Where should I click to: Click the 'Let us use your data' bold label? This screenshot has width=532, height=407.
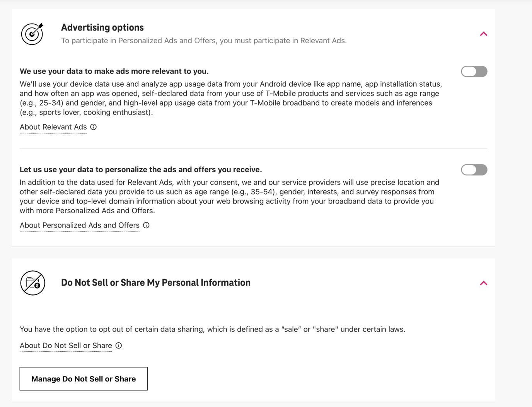(141, 169)
